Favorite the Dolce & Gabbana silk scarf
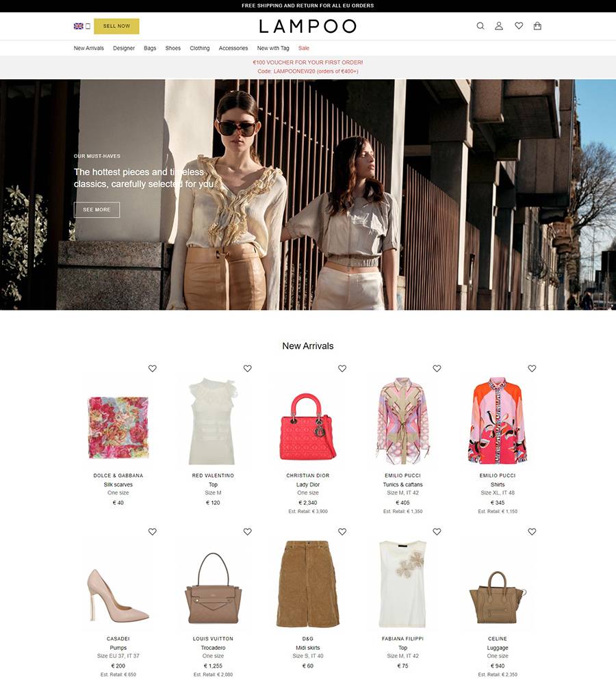The image size is (616, 682). click(x=153, y=369)
